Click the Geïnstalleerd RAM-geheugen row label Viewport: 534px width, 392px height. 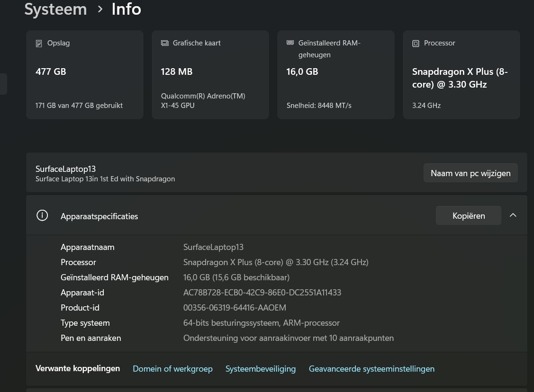tap(115, 277)
